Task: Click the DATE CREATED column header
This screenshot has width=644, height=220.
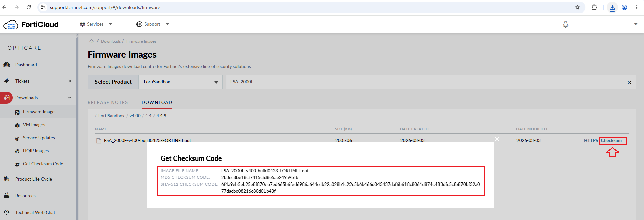Action: point(414,129)
